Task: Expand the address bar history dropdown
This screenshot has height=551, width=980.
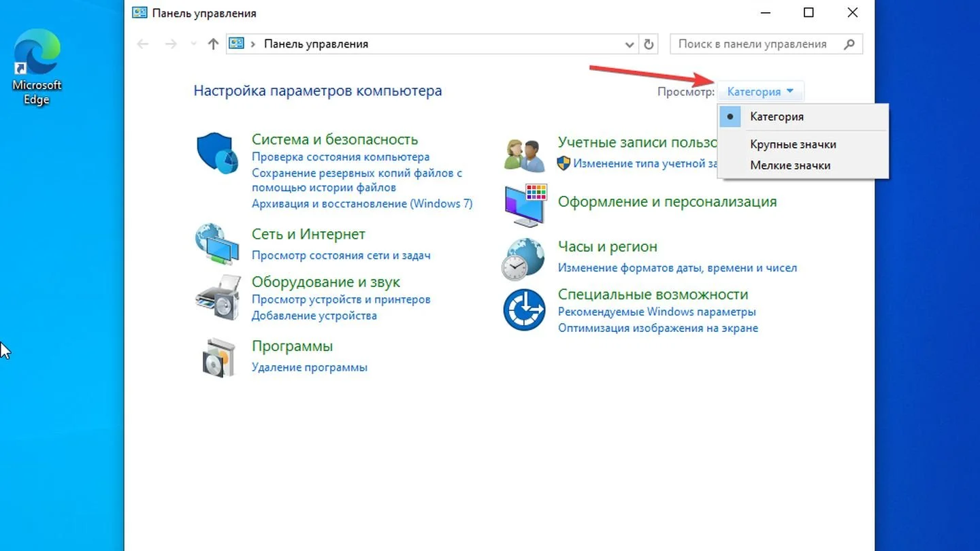Action: 630,44
